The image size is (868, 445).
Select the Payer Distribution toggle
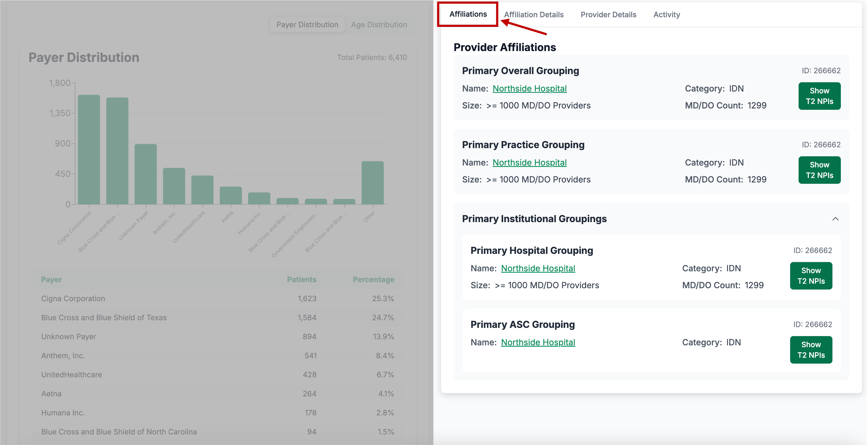(x=307, y=25)
